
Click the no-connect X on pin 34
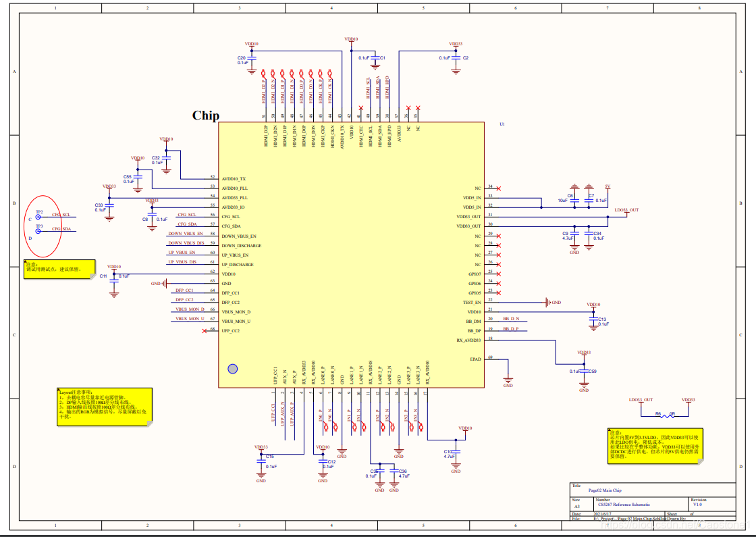[499, 188]
